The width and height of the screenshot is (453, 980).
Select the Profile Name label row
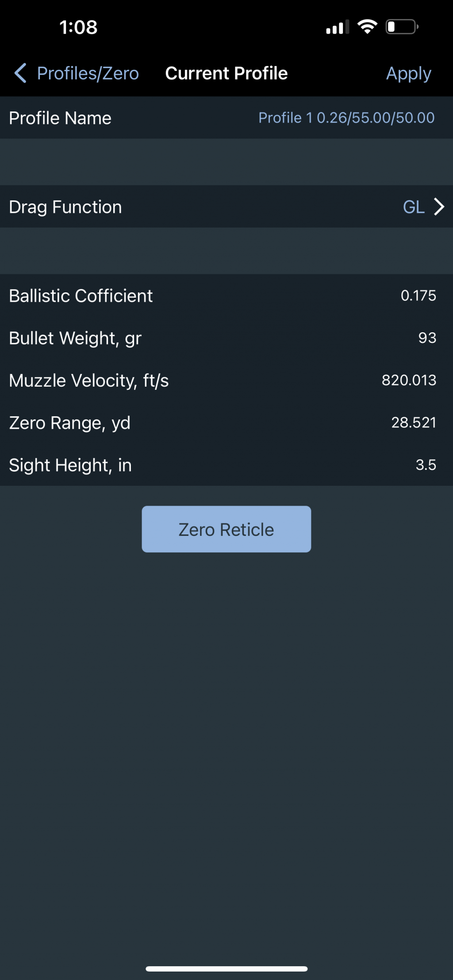tap(226, 118)
